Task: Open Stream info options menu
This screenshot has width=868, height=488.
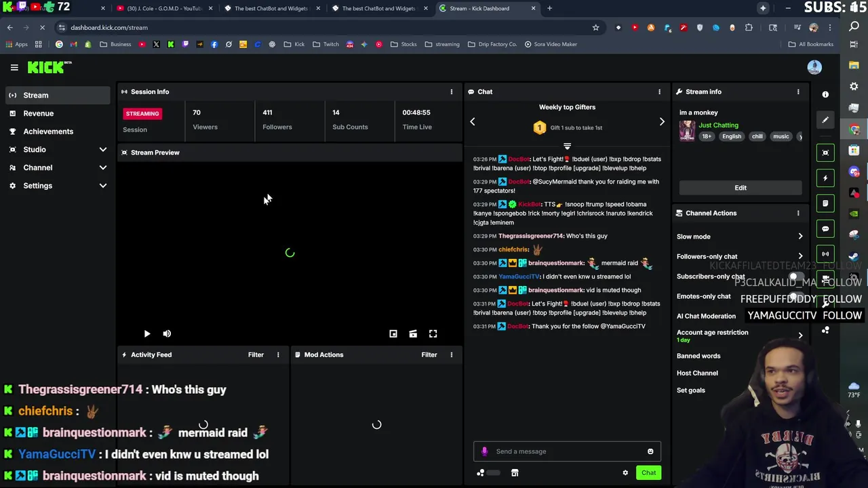Action: [x=798, y=91]
